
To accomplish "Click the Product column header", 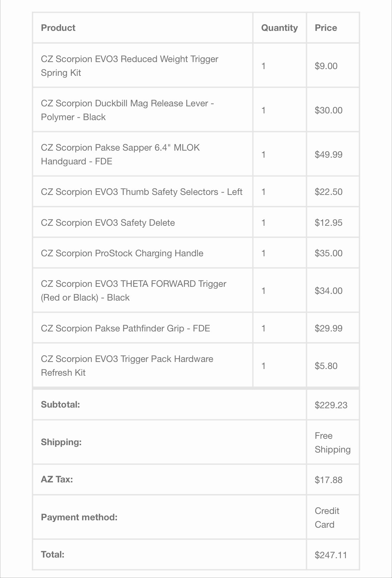I will [58, 28].
